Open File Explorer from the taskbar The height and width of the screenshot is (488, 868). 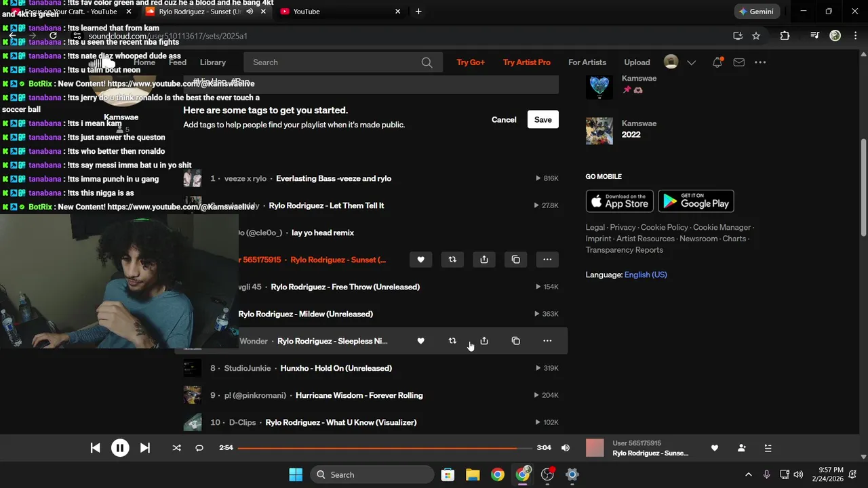(x=473, y=474)
